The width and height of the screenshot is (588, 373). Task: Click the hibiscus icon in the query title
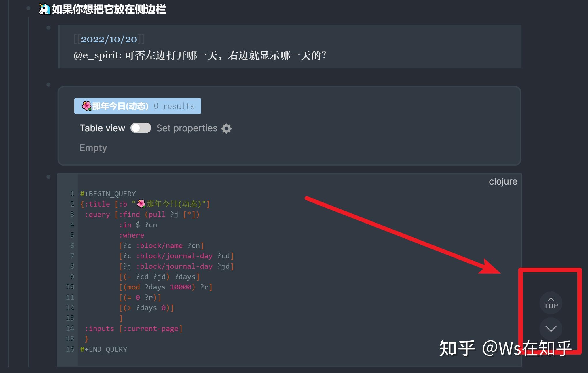[x=86, y=106]
